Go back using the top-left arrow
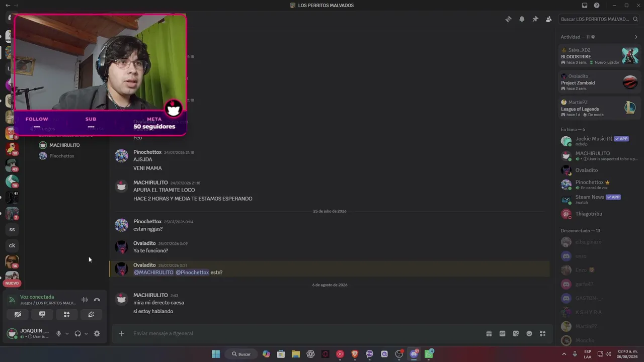 pyautogui.click(x=8, y=6)
